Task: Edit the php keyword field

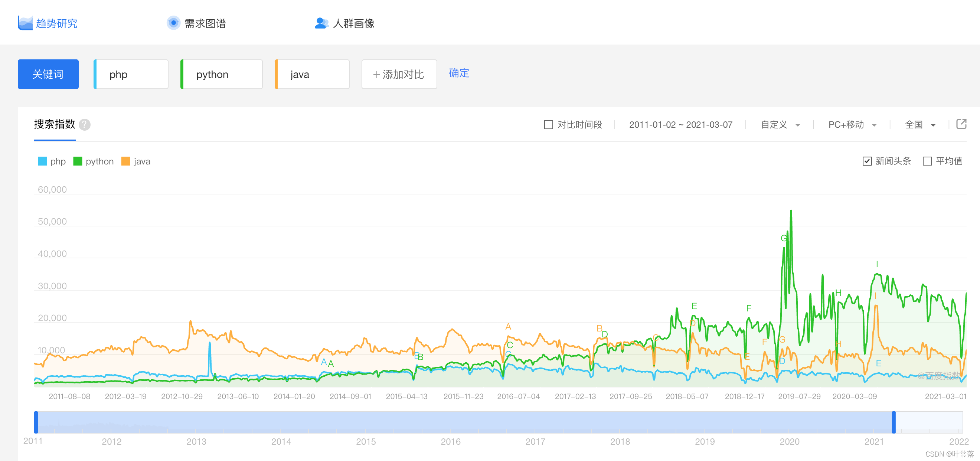Action: click(x=131, y=74)
